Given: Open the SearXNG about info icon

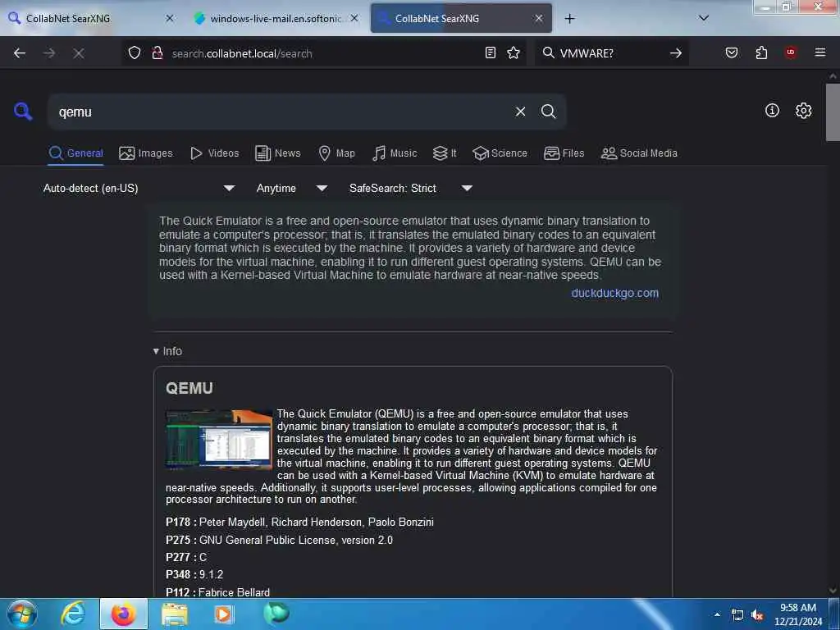Looking at the screenshot, I should pos(772,111).
